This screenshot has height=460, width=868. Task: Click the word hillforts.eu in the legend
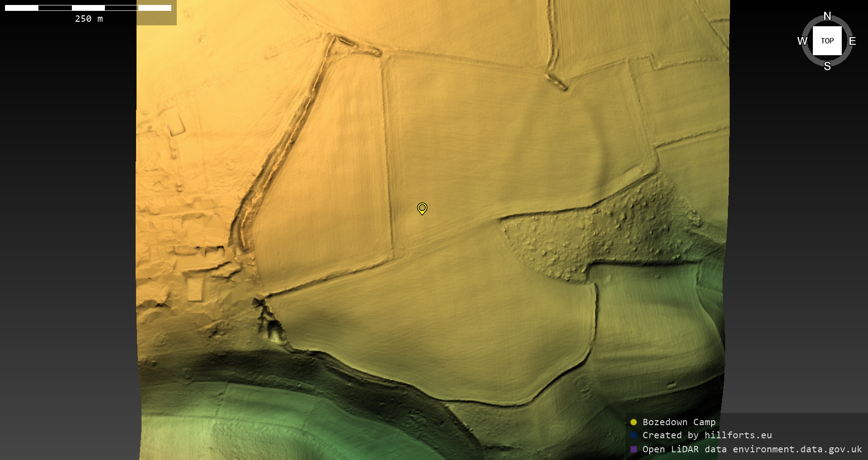point(738,435)
